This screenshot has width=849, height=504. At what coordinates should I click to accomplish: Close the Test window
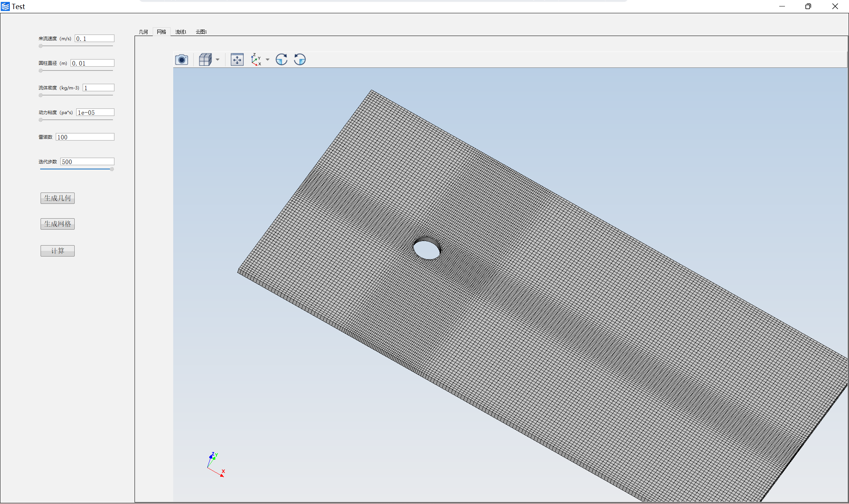[x=835, y=6]
